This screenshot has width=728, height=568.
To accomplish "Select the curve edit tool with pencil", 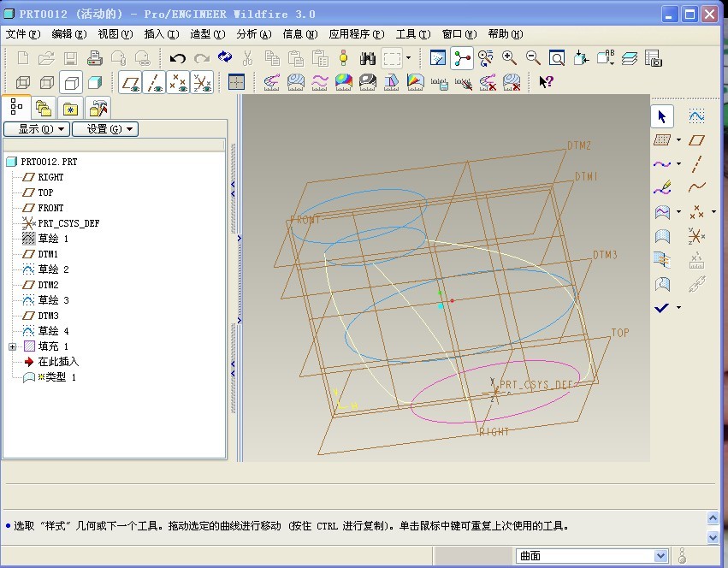I will (662, 188).
